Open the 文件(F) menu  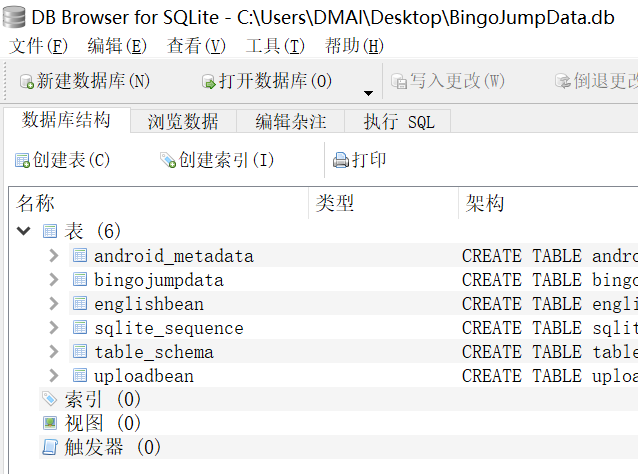[38, 46]
